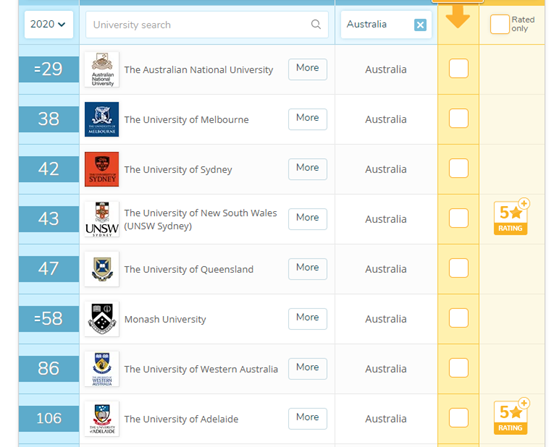Viewport: 554px width, 447px height.
Task: Open the Monash University link
Action: 165,319
